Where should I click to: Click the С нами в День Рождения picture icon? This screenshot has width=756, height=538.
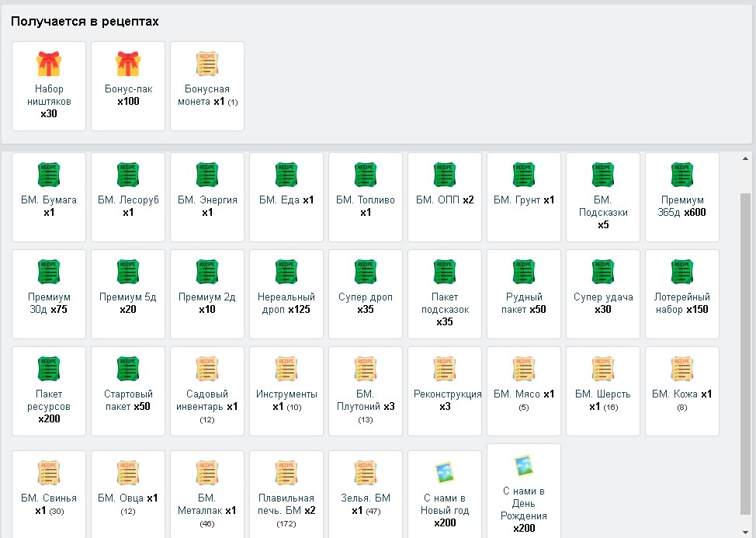(524, 466)
